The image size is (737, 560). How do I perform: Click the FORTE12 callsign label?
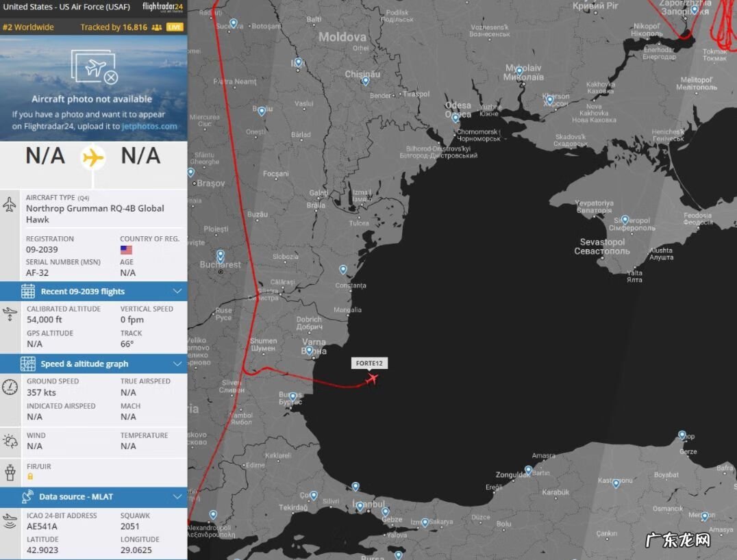[x=369, y=363]
